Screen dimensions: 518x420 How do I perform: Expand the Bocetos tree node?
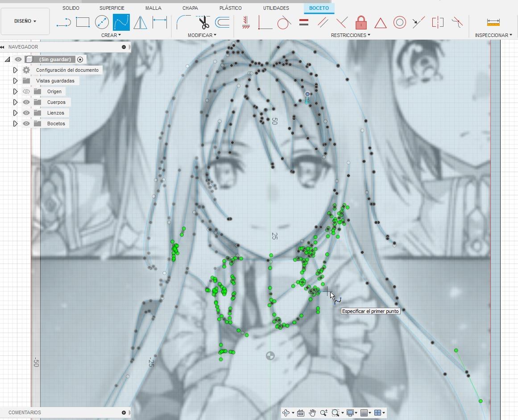(x=15, y=124)
